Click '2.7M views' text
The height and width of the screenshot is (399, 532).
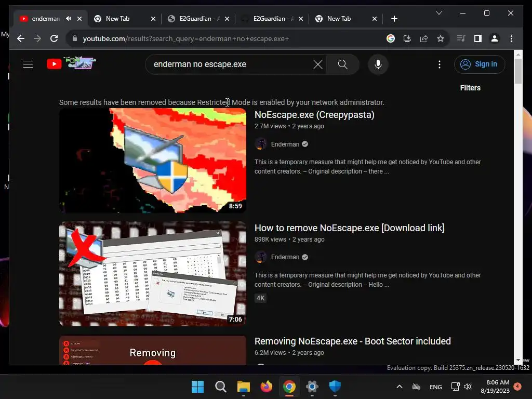point(270,126)
